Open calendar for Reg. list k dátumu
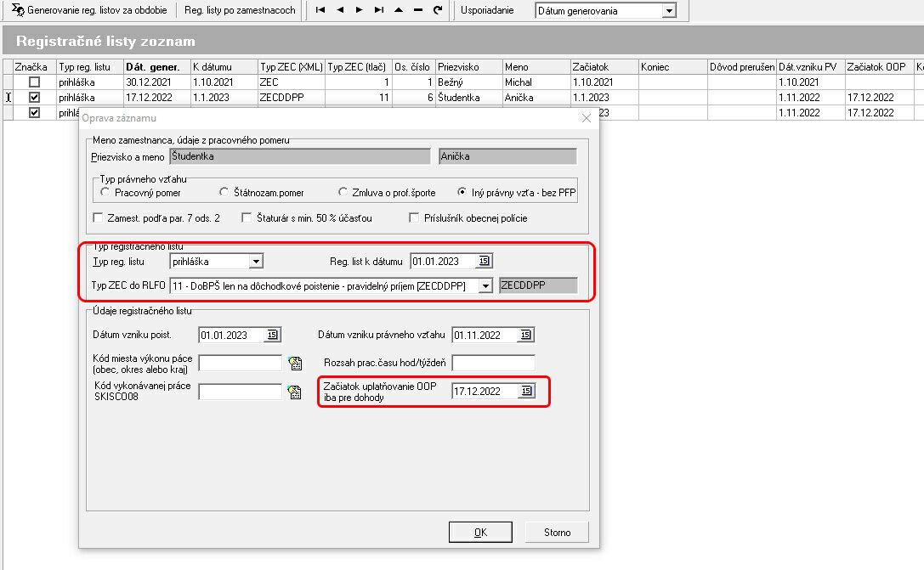 [484, 261]
